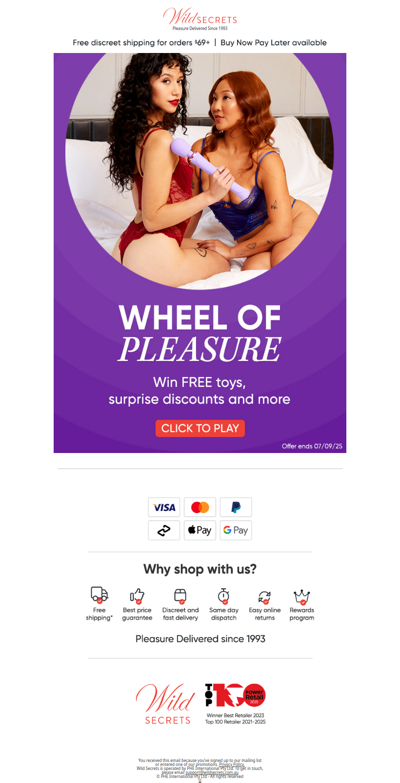The width and height of the screenshot is (400, 783).
Task: Open the Buy Now Pay Later link
Action: click(274, 43)
